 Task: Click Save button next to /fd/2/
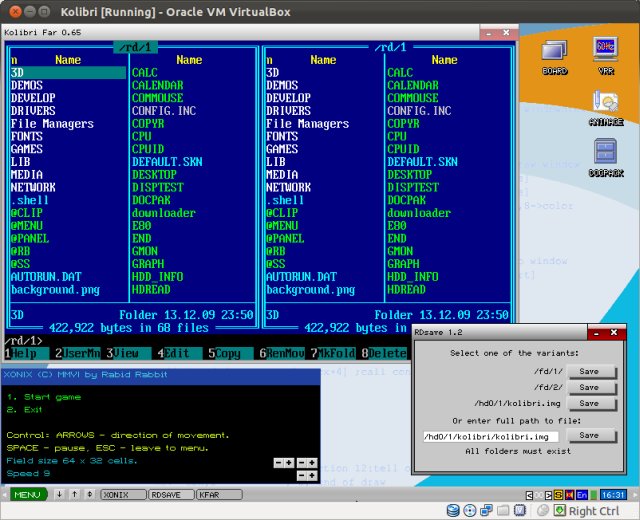(589, 387)
